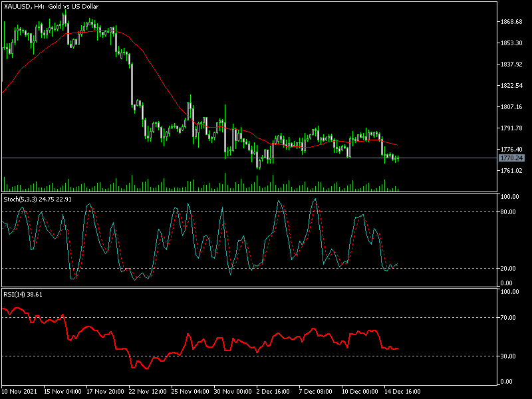Image resolution: width=532 pixels, height=399 pixels.
Task: Click the 10 Nov 2021 date label
Action: pos(19,392)
